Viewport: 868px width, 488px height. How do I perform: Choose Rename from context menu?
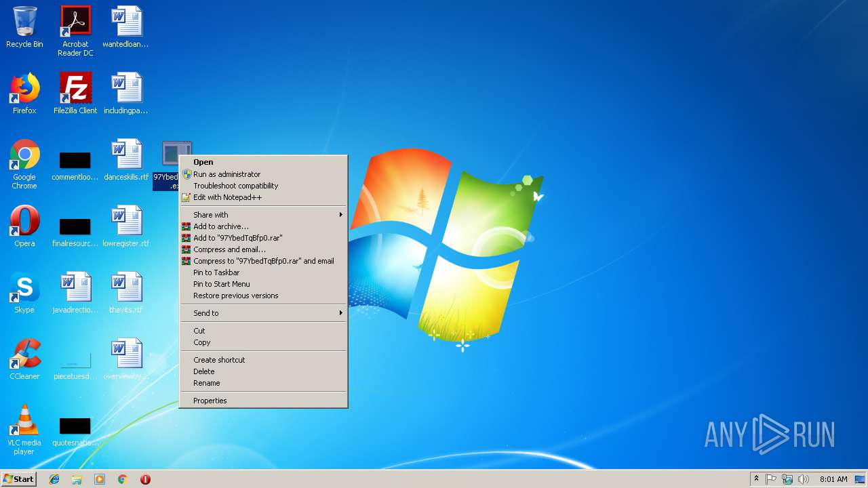pyautogui.click(x=263, y=383)
